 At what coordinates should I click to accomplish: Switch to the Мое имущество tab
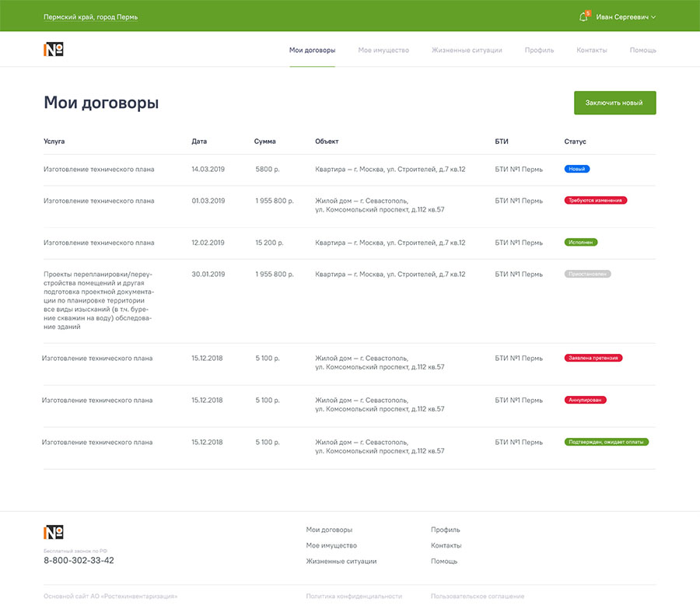[383, 51]
